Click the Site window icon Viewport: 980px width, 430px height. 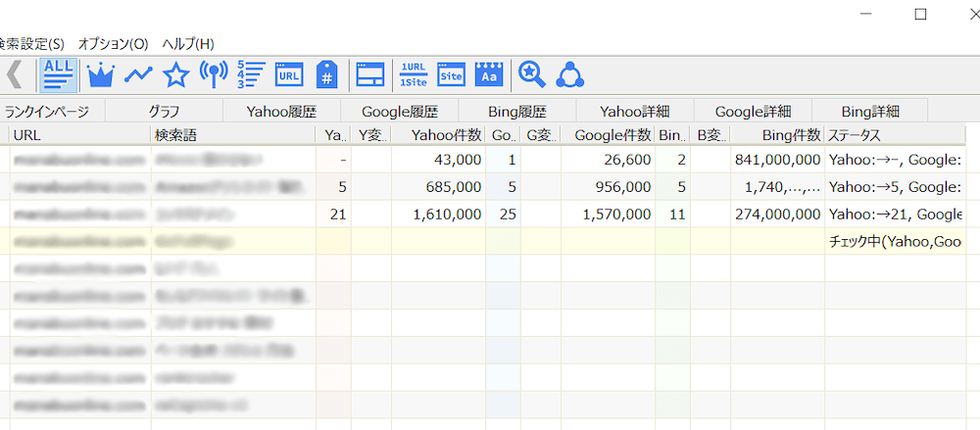(x=451, y=75)
